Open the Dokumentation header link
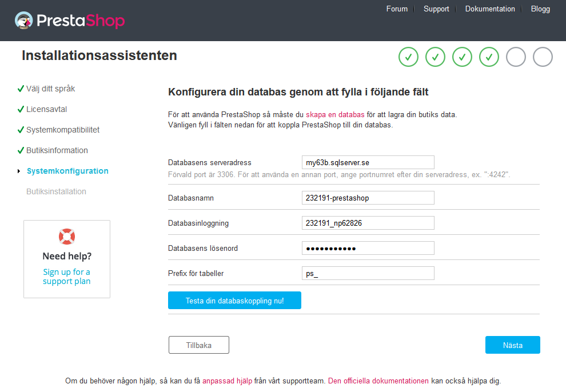The height and width of the screenshot is (392, 566). (490, 9)
